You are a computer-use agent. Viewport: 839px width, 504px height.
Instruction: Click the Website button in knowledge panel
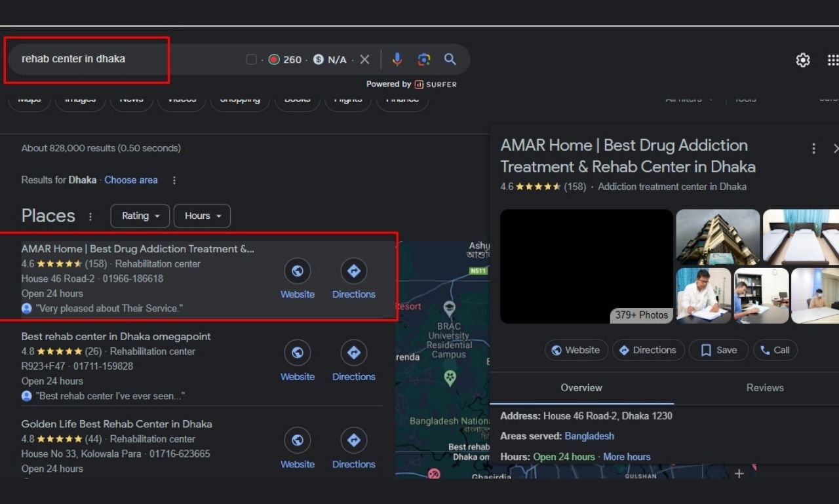(x=576, y=350)
